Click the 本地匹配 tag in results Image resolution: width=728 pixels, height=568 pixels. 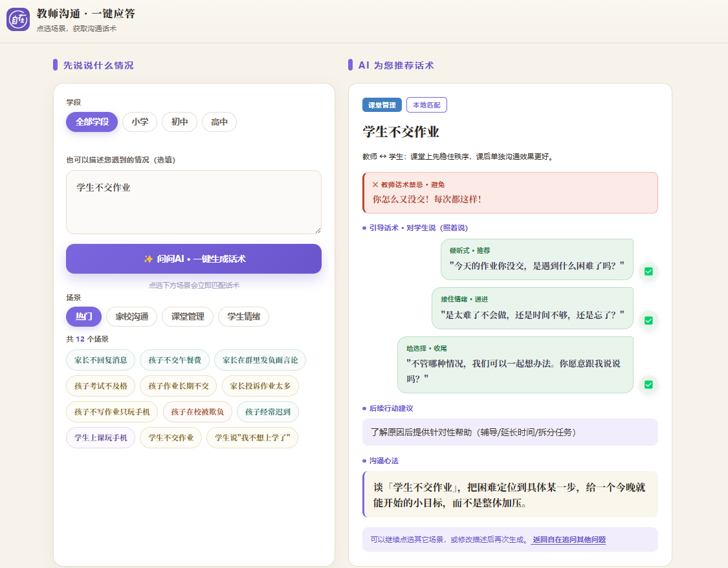tap(426, 105)
